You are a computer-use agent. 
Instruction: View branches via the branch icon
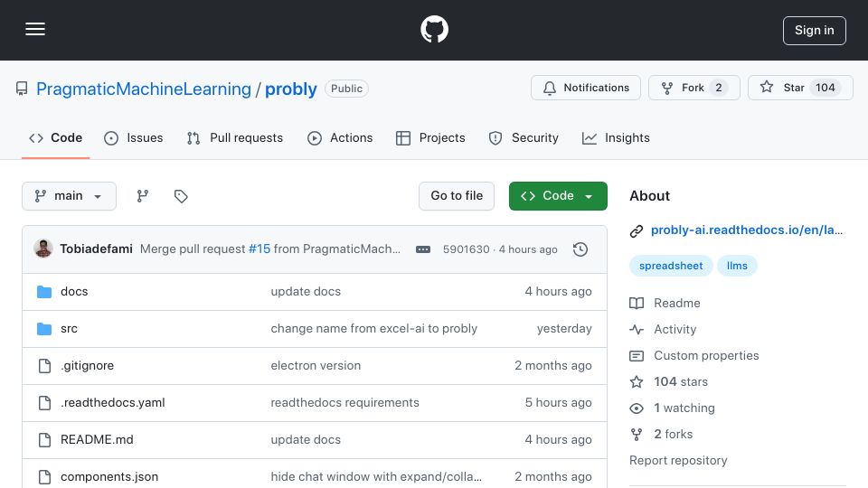[143, 196]
